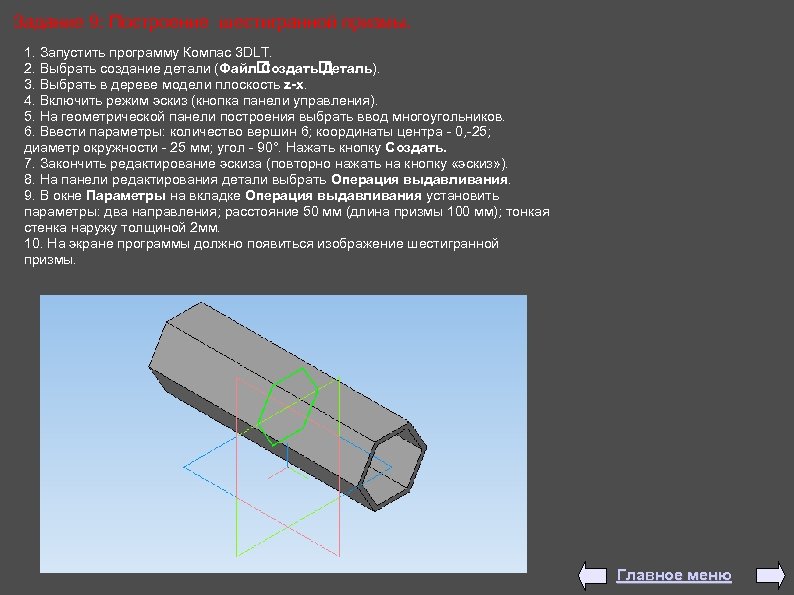Click bold word 'Создать.' in step 6
Screen dimensions: 794x595
(416, 148)
